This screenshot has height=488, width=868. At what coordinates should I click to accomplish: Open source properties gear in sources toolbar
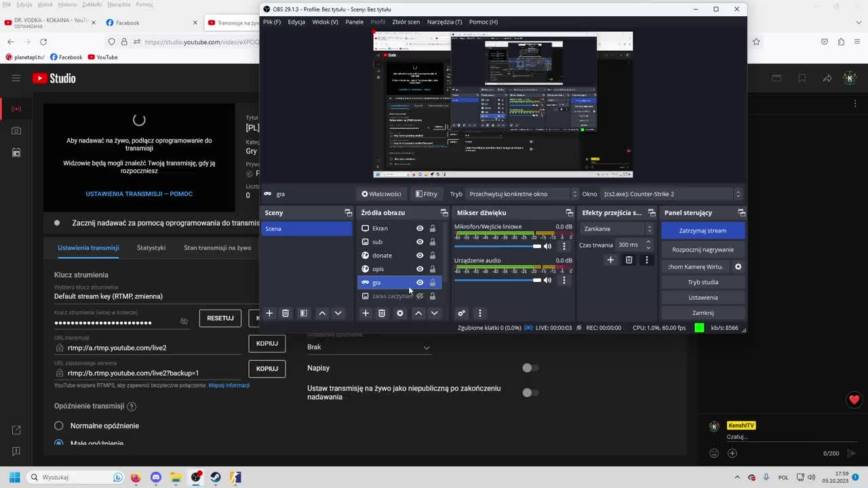(x=400, y=313)
